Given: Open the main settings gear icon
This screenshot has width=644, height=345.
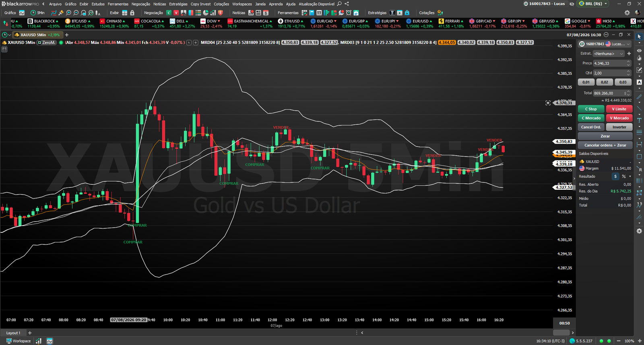Looking at the screenshot, I should (627, 13).
